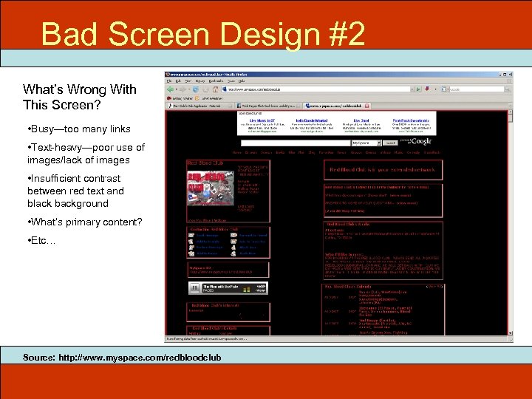Open the View menu
This screenshot has height=399, width=532.
point(188,81)
